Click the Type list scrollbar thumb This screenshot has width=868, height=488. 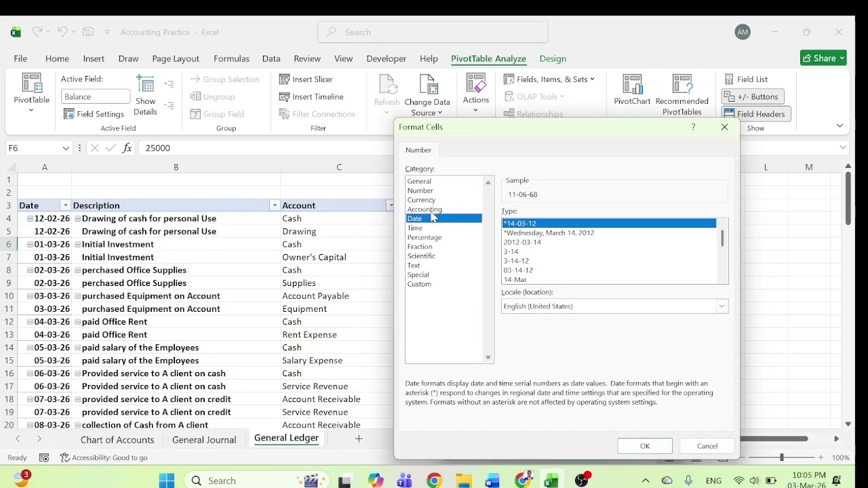pos(722,239)
